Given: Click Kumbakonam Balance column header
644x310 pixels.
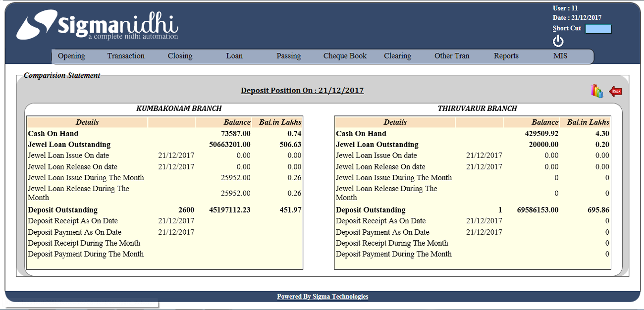Looking at the screenshot, I should [x=237, y=122].
